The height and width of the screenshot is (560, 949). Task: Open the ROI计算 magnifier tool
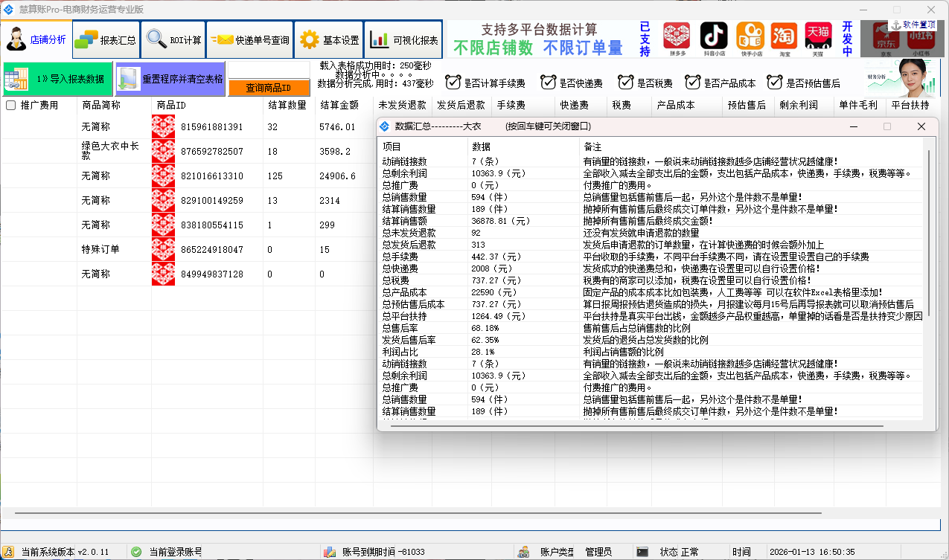coord(174,40)
